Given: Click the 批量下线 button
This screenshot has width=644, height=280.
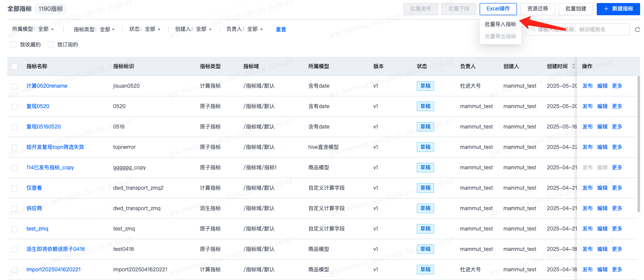Looking at the screenshot, I should pyautogui.click(x=459, y=9).
